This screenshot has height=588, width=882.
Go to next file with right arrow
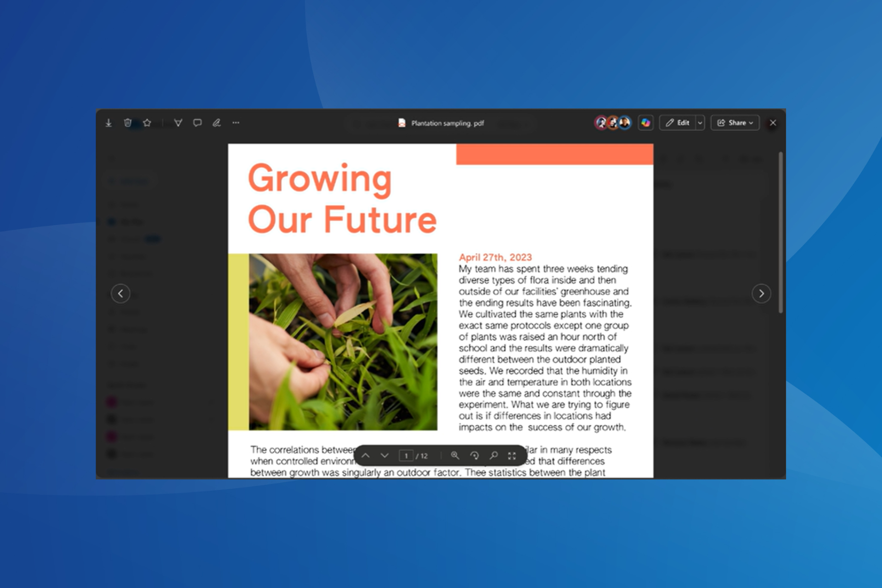pos(761,293)
